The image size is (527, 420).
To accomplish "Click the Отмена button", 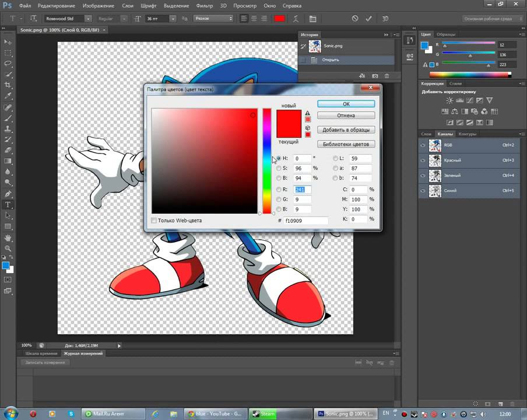I will 346,116.
